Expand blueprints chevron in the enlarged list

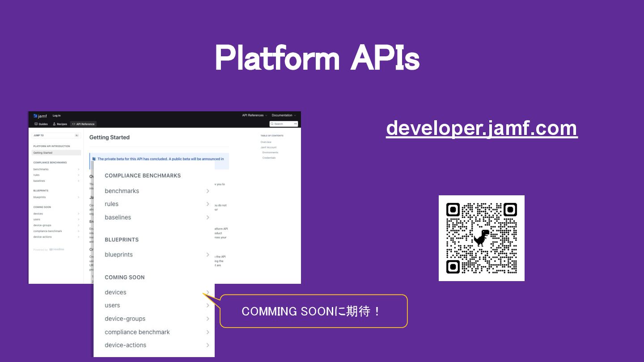click(x=208, y=254)
